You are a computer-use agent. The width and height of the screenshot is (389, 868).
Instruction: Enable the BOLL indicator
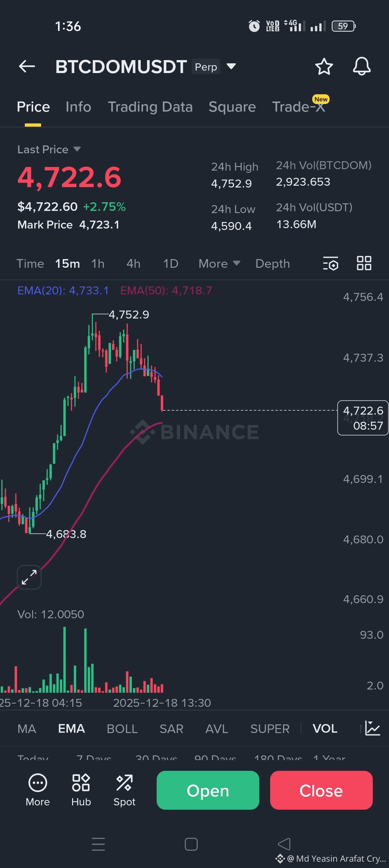[122, 729]
